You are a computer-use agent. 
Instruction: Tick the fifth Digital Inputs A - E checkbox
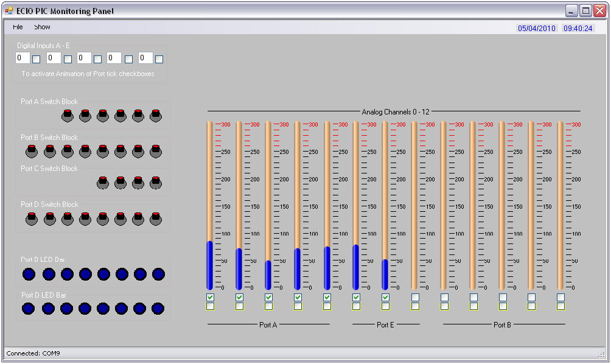[159, 59]
